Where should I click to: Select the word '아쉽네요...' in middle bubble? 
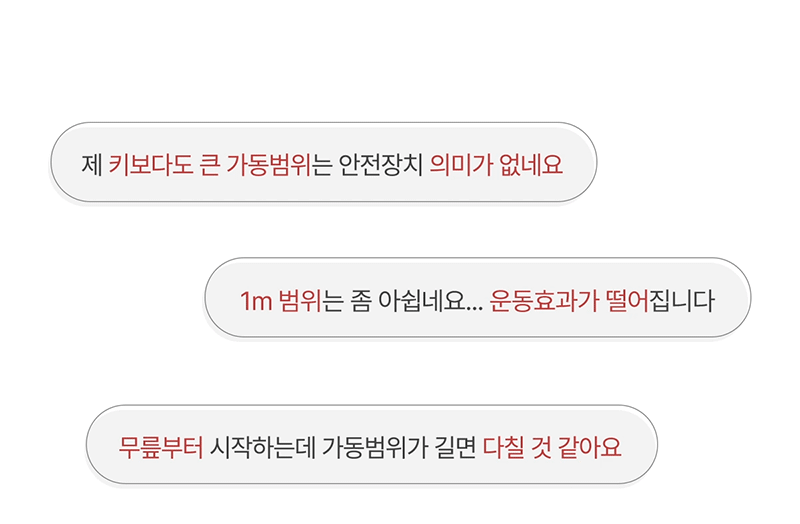pyautogui.click(x=430, y=301)
